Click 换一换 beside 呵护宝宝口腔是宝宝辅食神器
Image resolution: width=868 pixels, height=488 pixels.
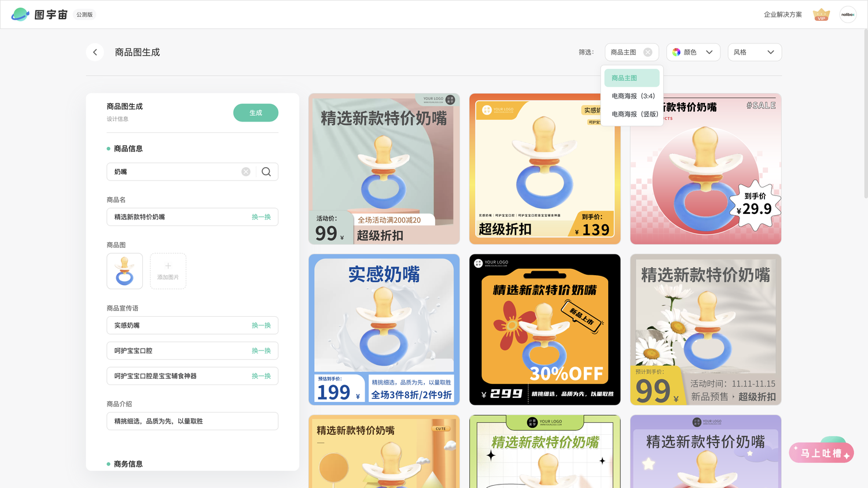261,376
